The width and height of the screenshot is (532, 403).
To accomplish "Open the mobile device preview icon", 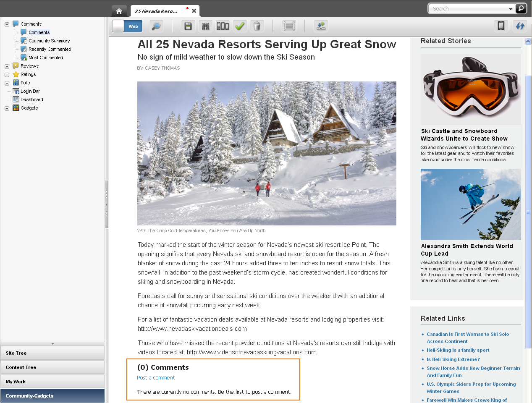I will coord(501,26).
